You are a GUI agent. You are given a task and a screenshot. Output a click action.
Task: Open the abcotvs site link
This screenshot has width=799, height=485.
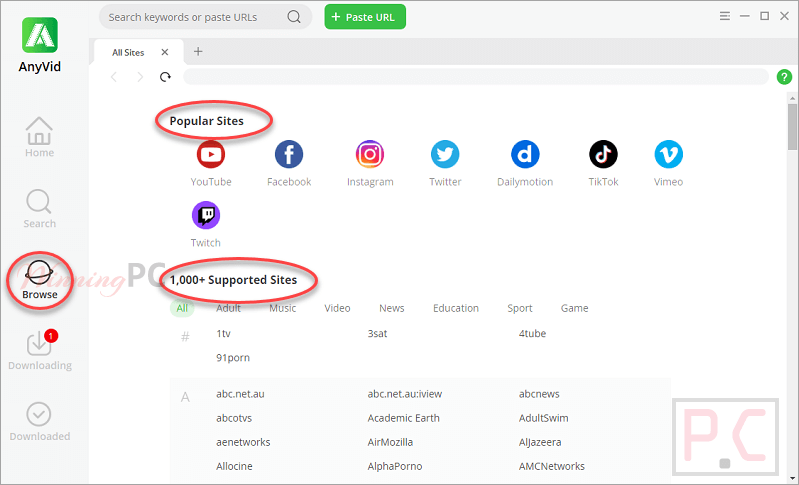tap(234, 418)
